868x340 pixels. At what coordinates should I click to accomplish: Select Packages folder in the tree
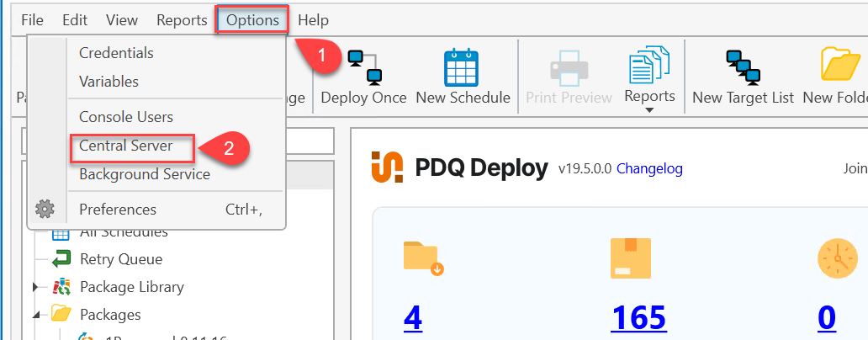tap(110, 315)
